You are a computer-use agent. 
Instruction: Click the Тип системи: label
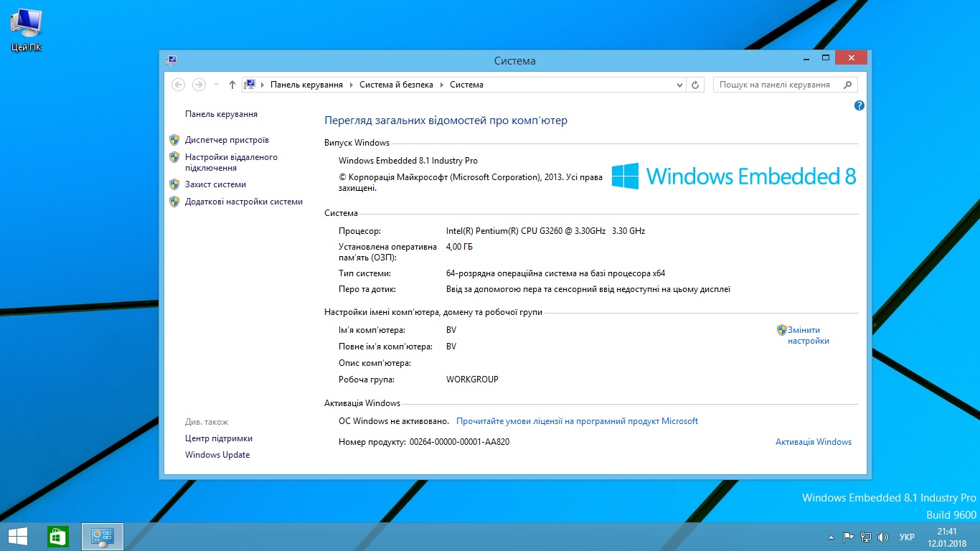pos(364,273)
